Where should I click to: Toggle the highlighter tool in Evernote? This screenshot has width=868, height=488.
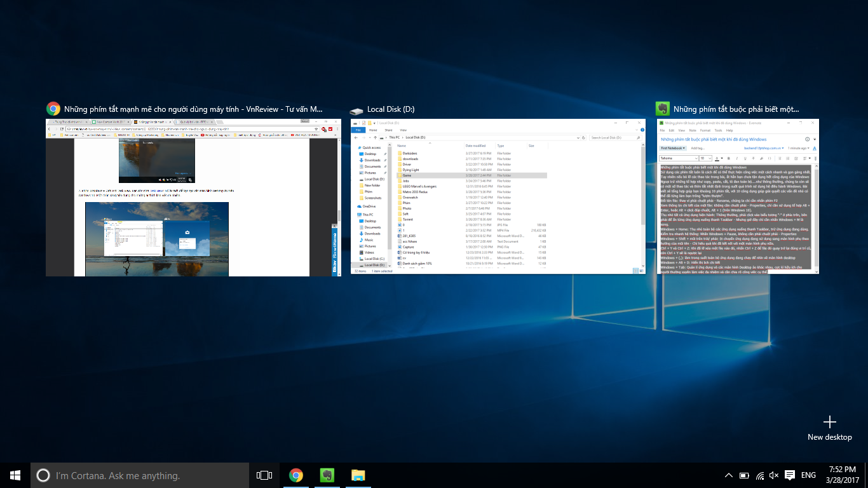761,158
